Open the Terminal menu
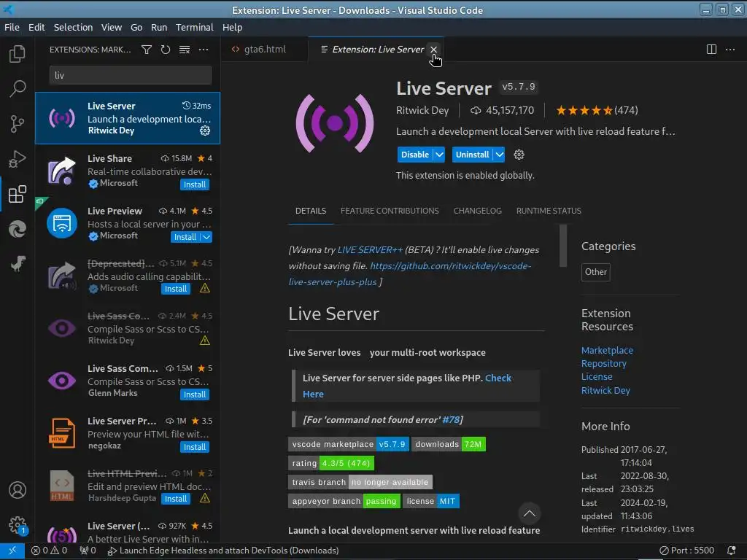The image size is (747, 560). coord(194,27)
